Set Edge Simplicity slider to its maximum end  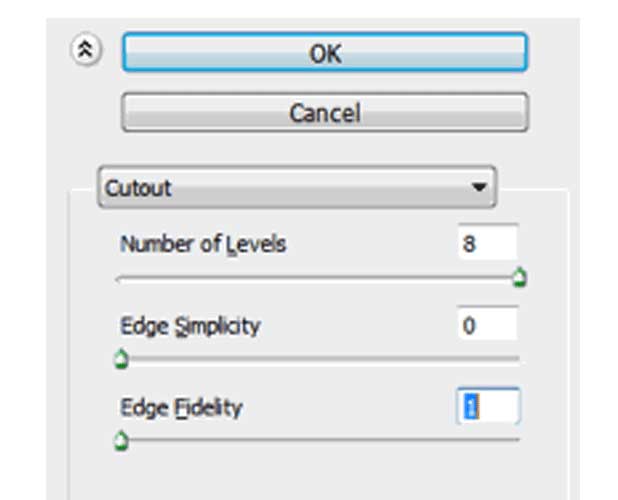coord(518,359)
